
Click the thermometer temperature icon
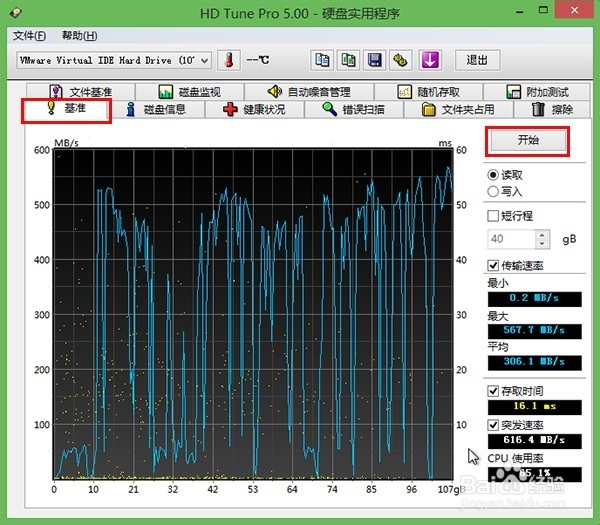pos(229,60)
